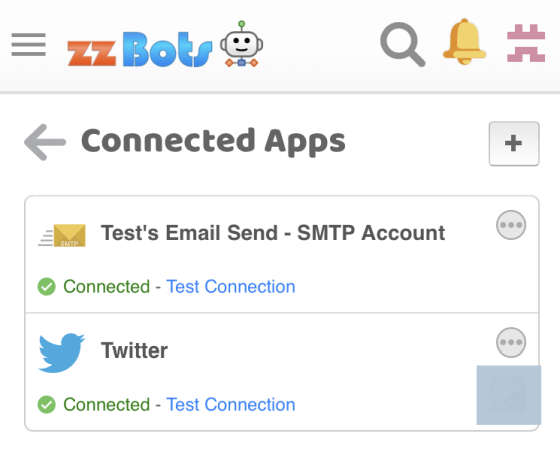The height and width of the screenshot is (470, 560).
Task: Test Connection for Twitter
Action: tap(231, 405)
